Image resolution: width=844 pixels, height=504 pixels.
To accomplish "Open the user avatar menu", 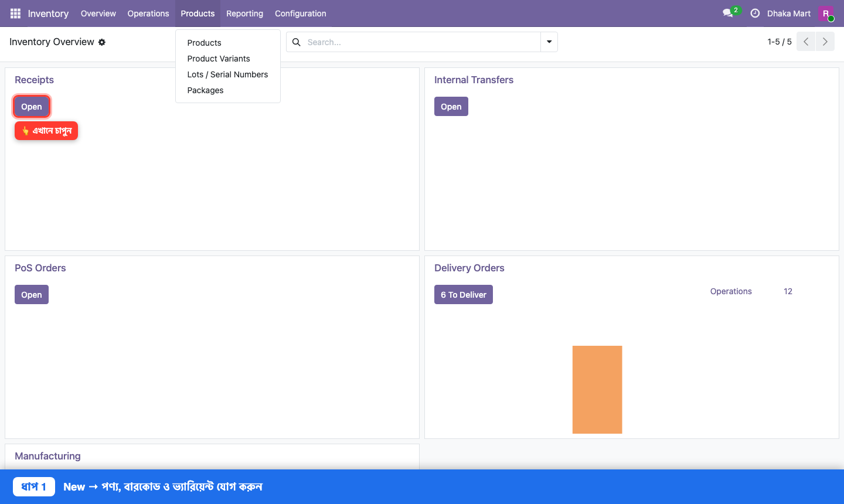I will tap(826, 13).
